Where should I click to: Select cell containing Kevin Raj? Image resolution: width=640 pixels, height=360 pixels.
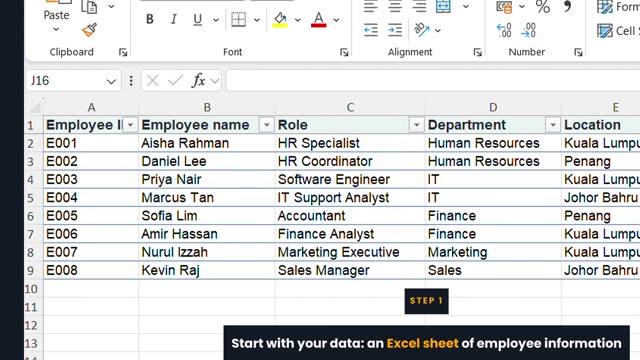(x=207, y=270)
